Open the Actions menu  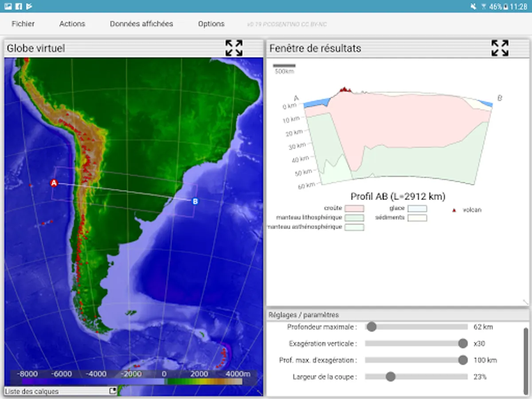pos(72,24)
